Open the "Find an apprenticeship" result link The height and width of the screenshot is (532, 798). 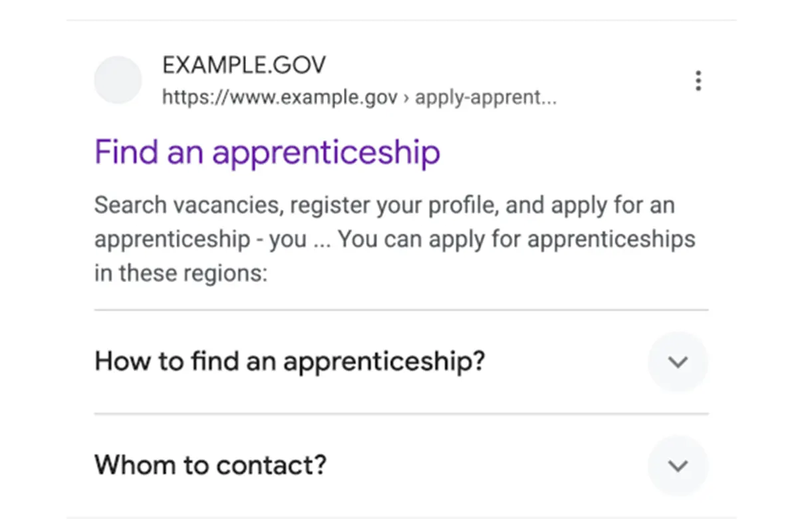[267, 152]
